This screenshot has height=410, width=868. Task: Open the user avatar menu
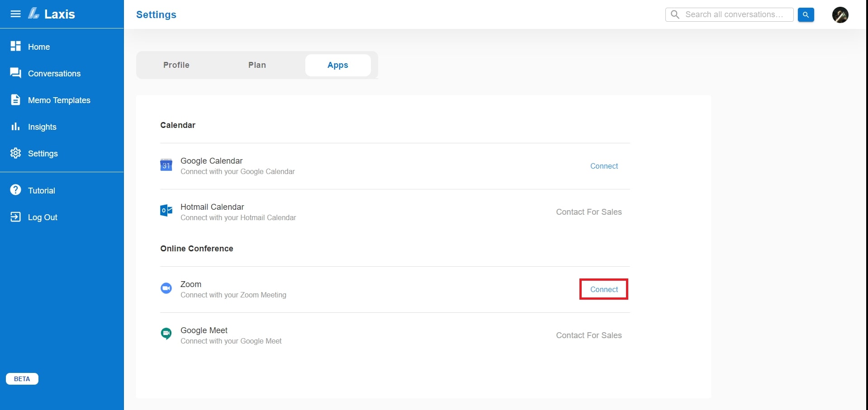tap(840, 15)
